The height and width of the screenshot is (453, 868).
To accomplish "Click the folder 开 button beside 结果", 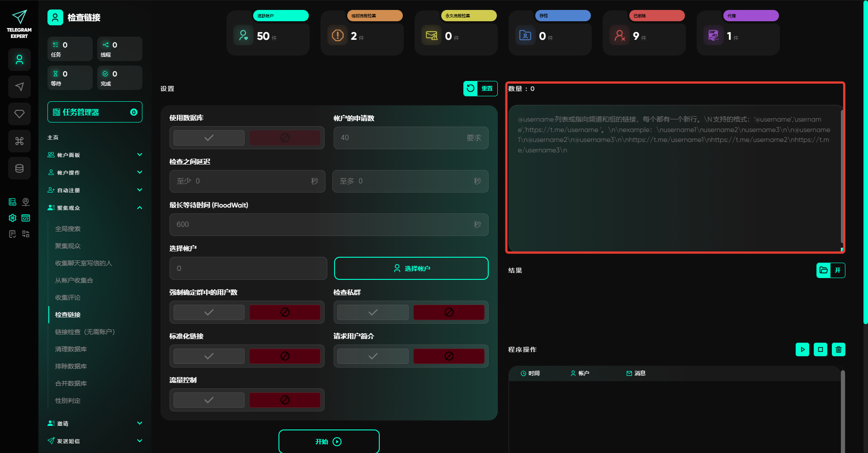I will 830,270.
